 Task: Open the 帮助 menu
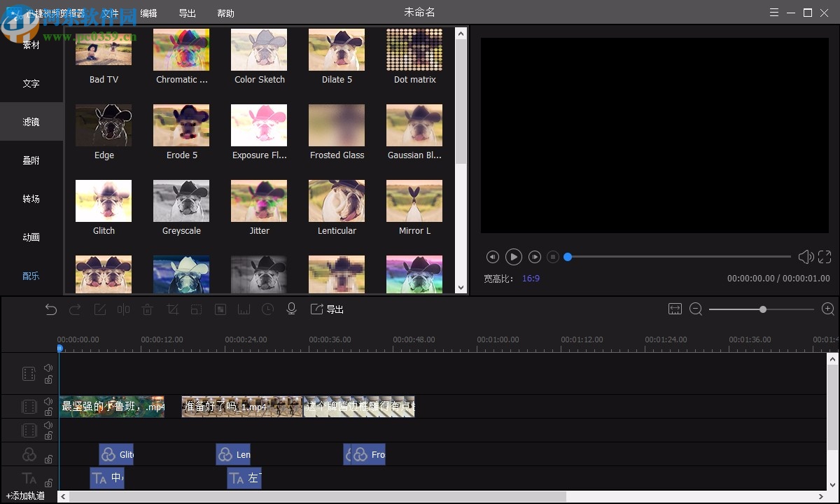pyautogui.click(x=225, y=13)
